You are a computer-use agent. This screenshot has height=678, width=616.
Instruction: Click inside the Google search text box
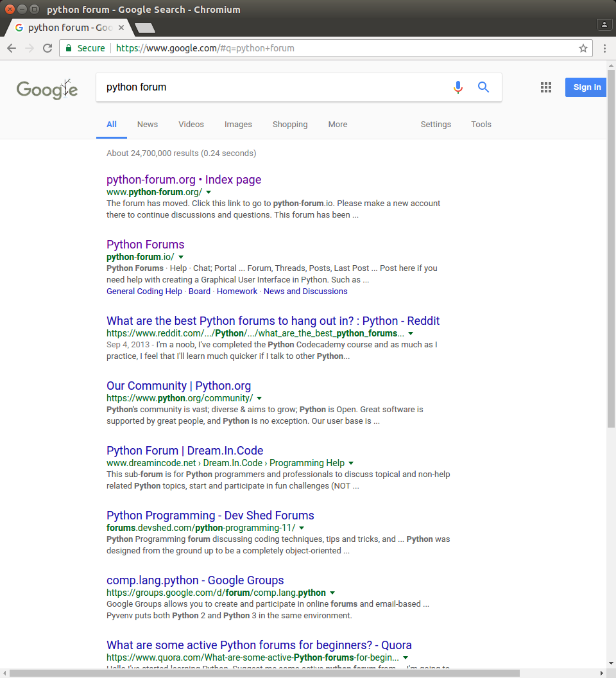click(269, 87)
